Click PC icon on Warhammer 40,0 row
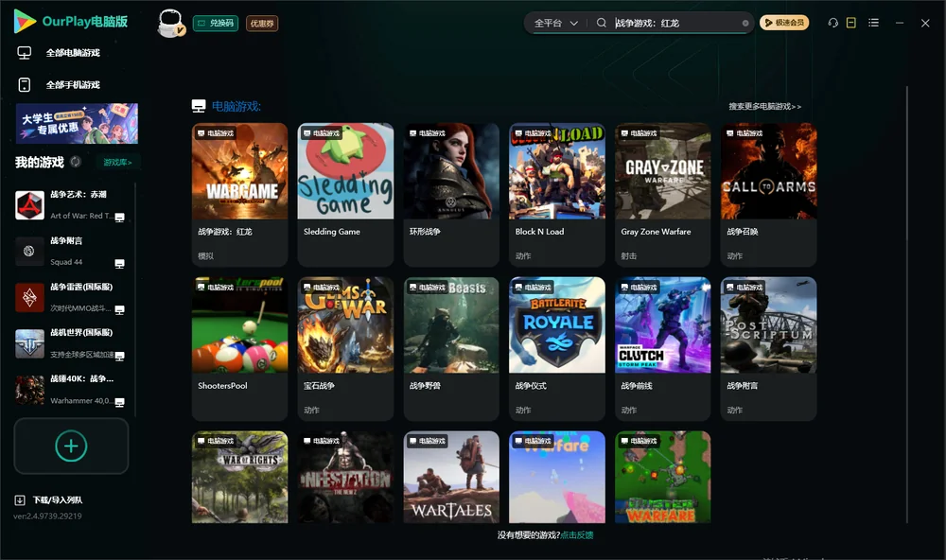The image size is (946, 560). 119,402
